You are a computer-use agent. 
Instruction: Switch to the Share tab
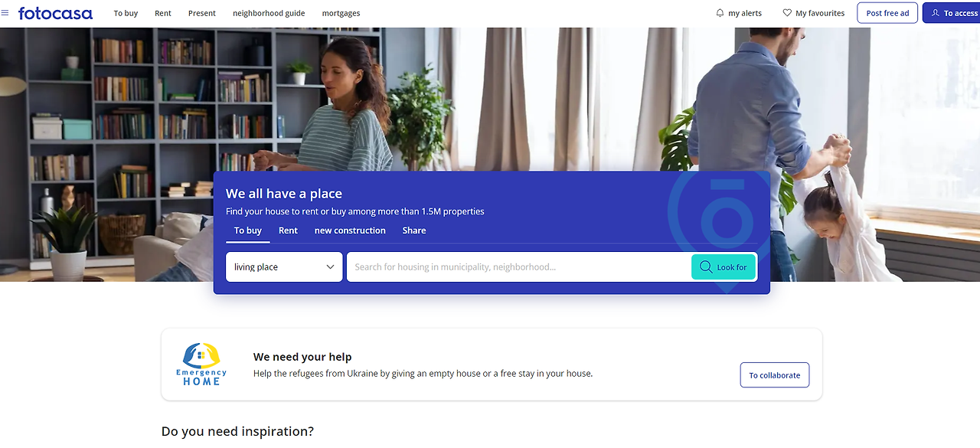tap(414, 231)
